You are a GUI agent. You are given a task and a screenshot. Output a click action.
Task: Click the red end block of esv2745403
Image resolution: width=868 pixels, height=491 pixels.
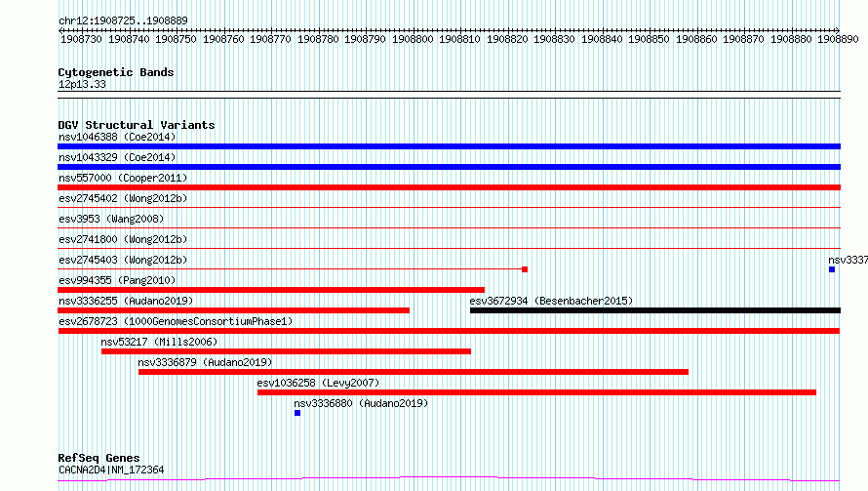(525, 269)
